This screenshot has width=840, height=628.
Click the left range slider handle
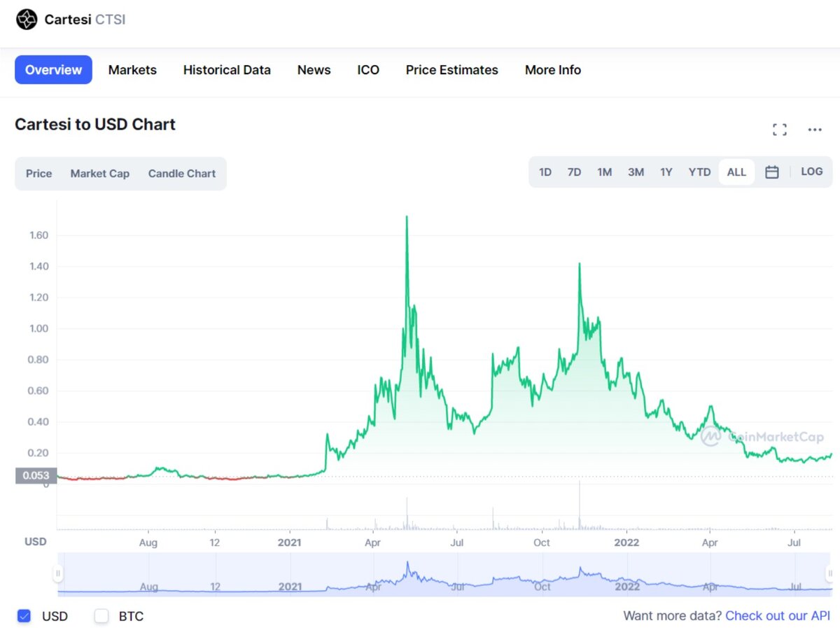tap(58, 573)
